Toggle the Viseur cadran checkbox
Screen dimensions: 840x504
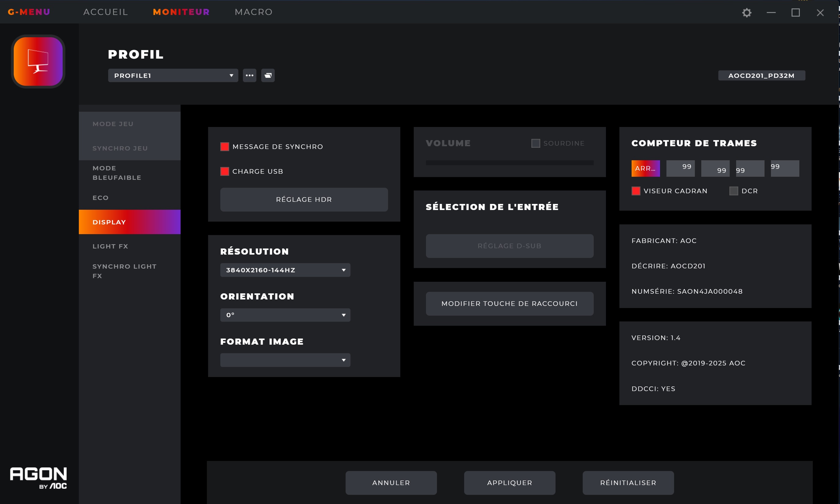coord(636,191)
